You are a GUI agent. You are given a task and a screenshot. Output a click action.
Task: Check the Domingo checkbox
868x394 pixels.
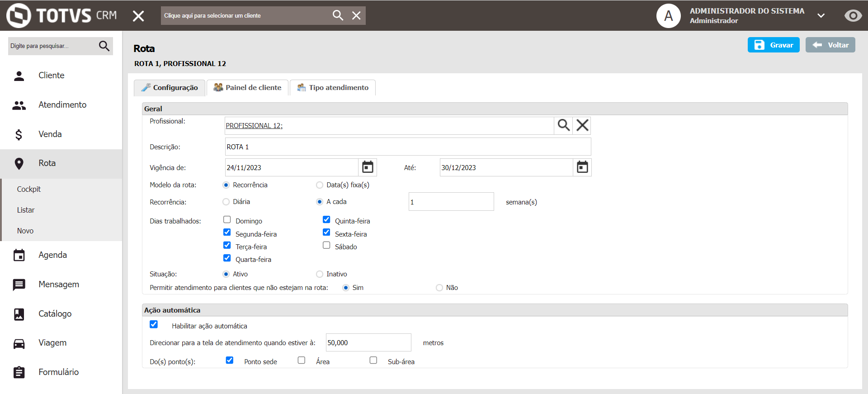(227, 220)
